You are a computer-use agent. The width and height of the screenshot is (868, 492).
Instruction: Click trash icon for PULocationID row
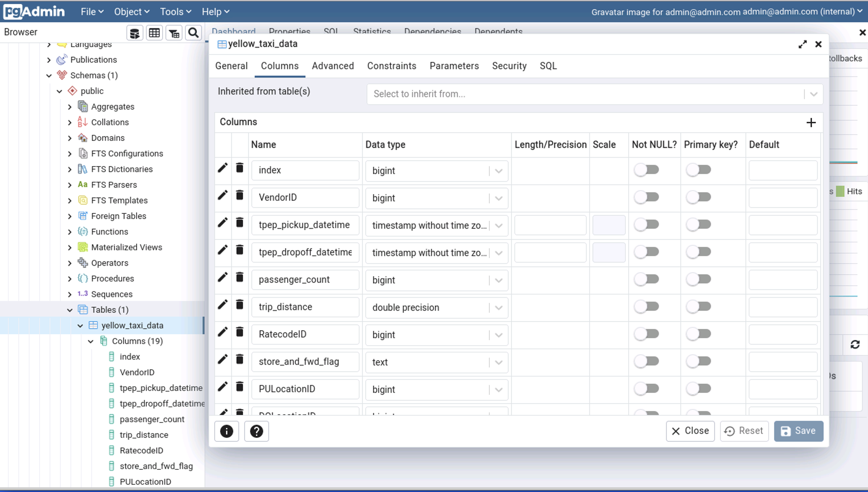pyautogui.click(x=240, y=386)
